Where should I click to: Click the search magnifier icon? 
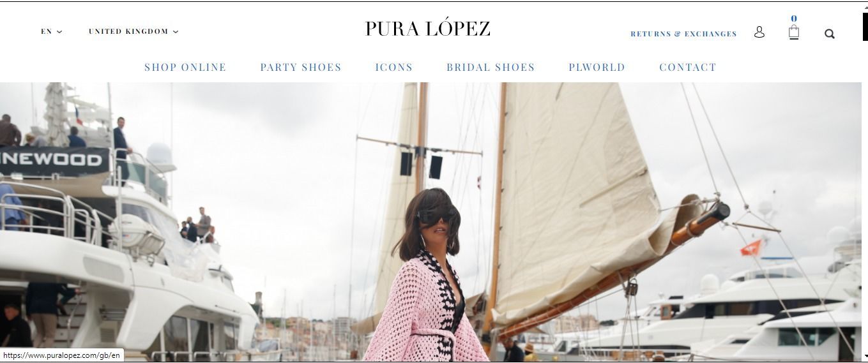(x=830, y=34)
